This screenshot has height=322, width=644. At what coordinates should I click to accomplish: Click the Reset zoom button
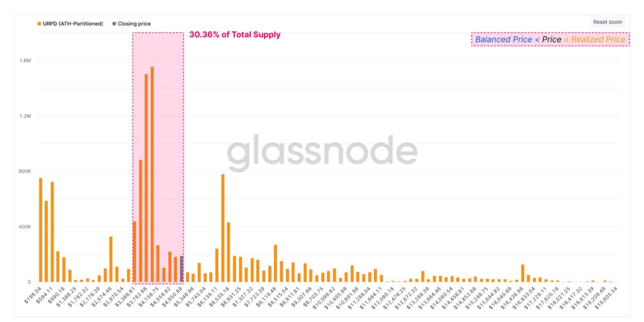606,22
